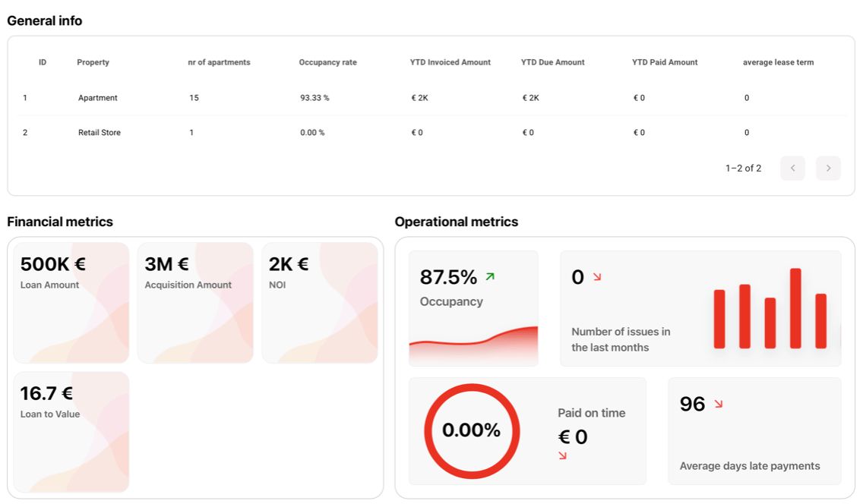
Task: Click the red 0.00% donut chart
Action: [x=471, y=430]
